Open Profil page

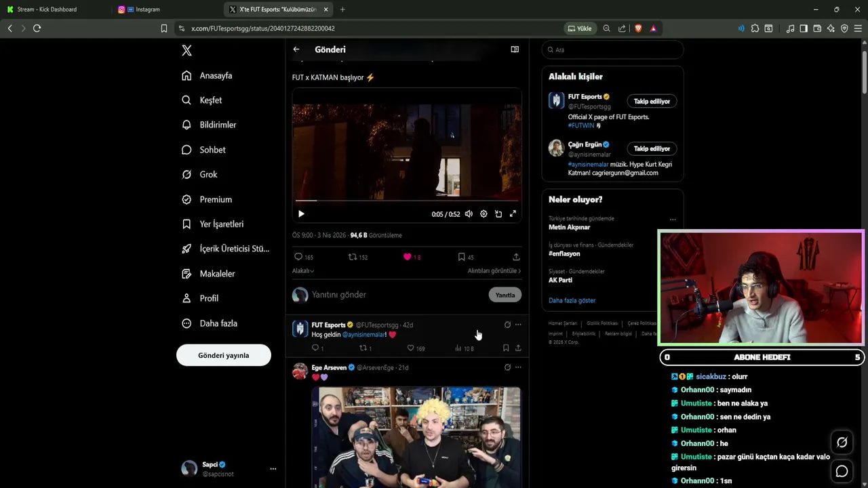[200, 298]
